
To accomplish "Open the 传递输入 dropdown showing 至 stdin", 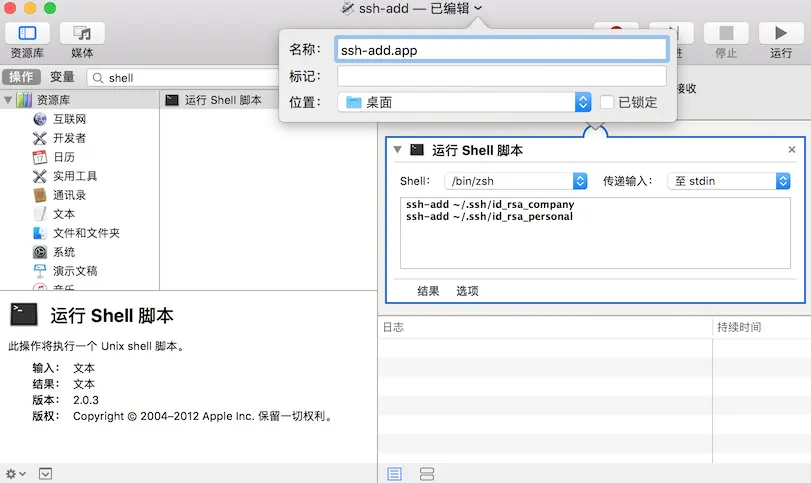I will (x=729, y=181).
